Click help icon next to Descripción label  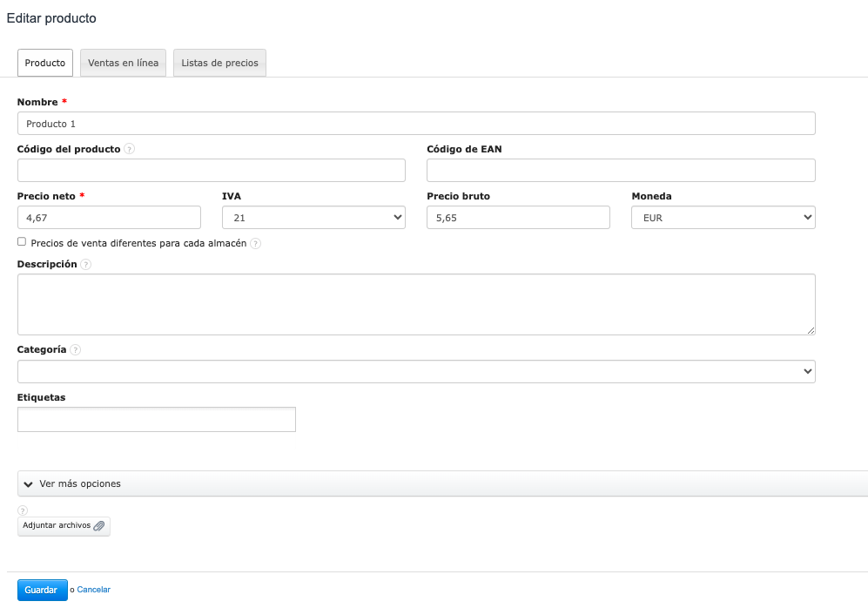86,264
